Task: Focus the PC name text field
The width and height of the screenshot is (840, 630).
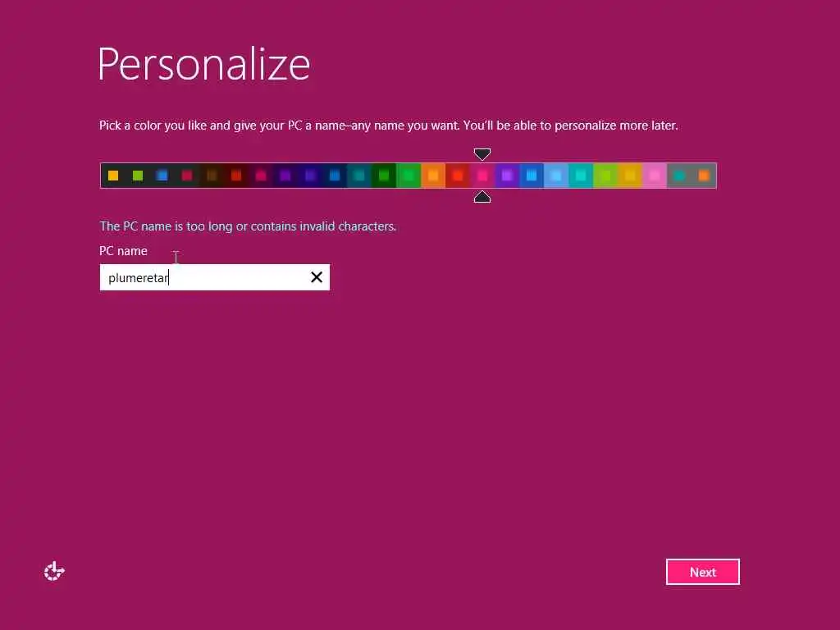Action: pos(214,277)
